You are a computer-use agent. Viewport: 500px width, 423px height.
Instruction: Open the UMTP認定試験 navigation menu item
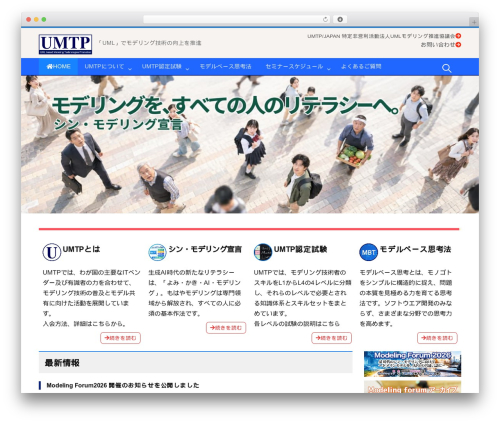coord(162,67)
